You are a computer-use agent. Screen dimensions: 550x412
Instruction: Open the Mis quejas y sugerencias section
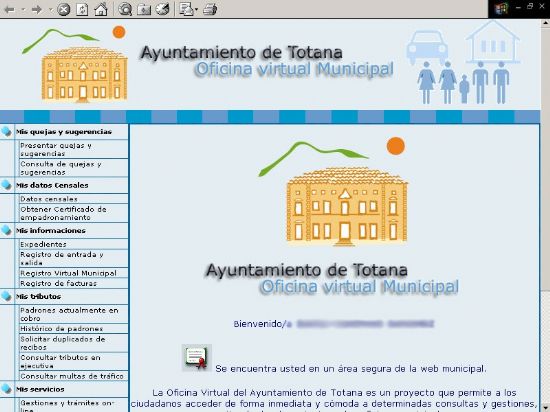click(x=64, y=132)
